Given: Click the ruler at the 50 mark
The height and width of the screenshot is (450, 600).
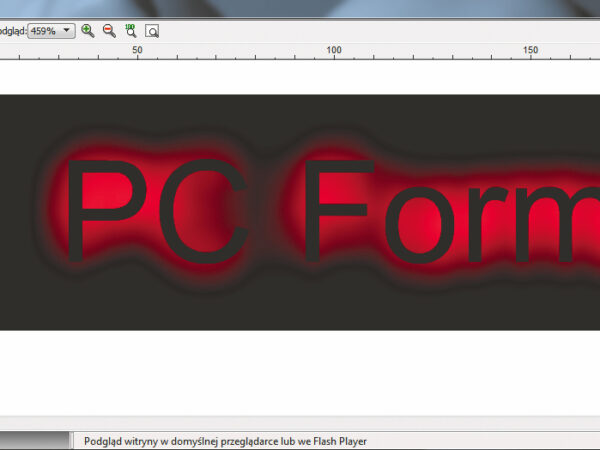Looking at the screenshot, I should [x=138, y=51].
